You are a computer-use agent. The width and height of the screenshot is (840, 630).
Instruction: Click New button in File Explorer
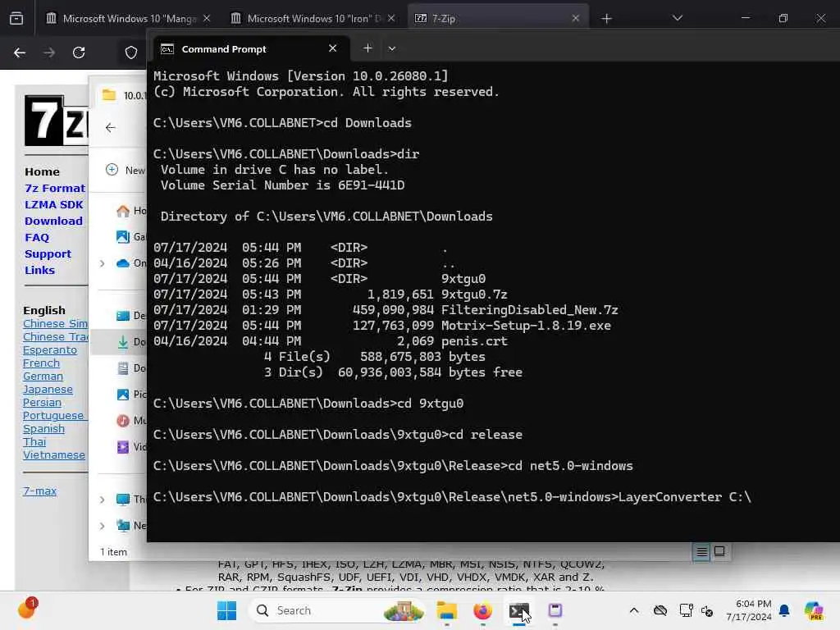tap(126, 170)
